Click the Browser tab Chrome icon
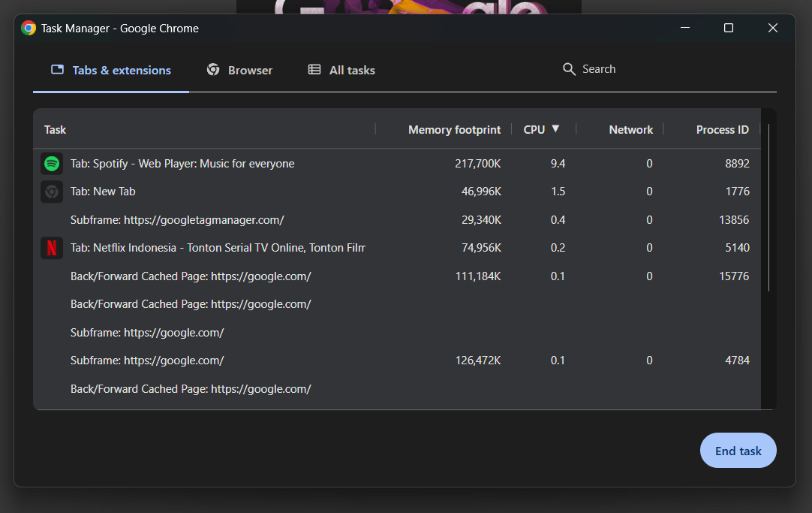The width and height of the screenshot is (812, 513). click(x=213, y=70)
